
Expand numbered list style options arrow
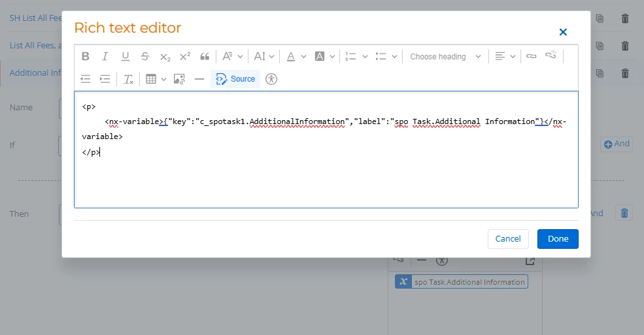(365, 57)
